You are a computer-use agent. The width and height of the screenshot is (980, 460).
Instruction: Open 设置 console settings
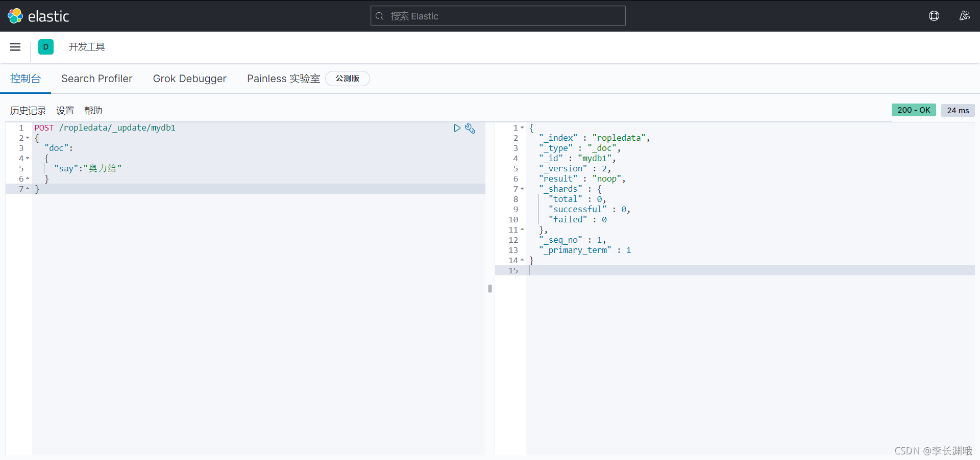click(65, 111)
